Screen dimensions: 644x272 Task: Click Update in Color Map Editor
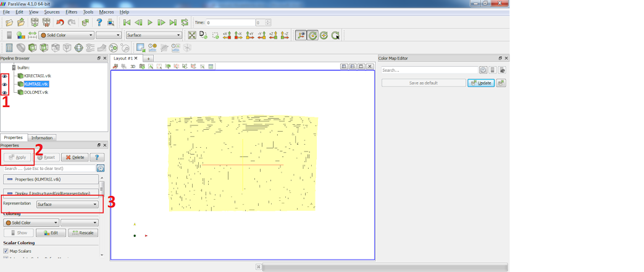pyautogui.click(x=481, y=83)
